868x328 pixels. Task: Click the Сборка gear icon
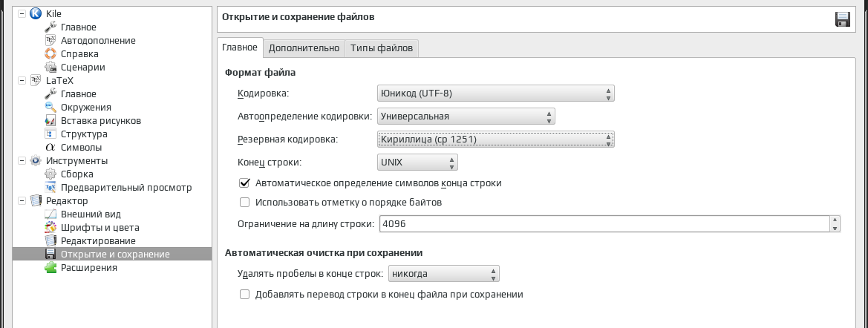(50, 174)
